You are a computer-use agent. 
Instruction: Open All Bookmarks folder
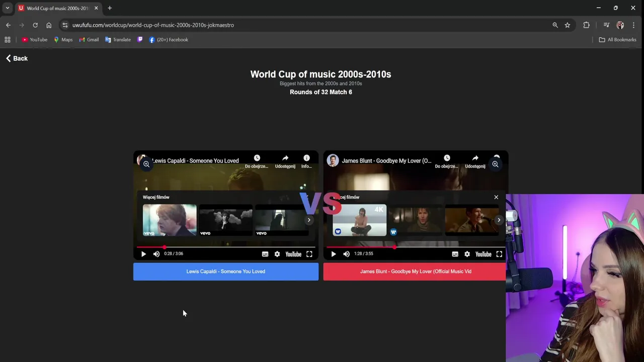coord(617,40)
